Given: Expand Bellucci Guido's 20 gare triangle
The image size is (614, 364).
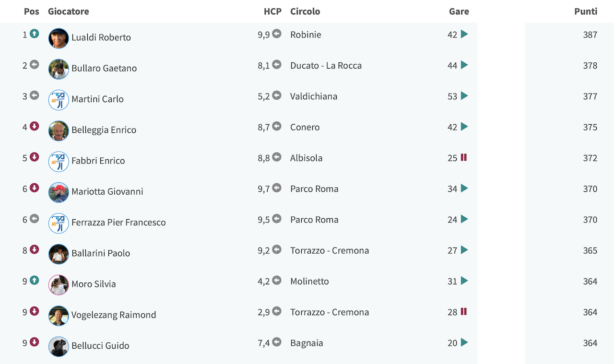Looking at the screenshot, I should coord(464,342).
